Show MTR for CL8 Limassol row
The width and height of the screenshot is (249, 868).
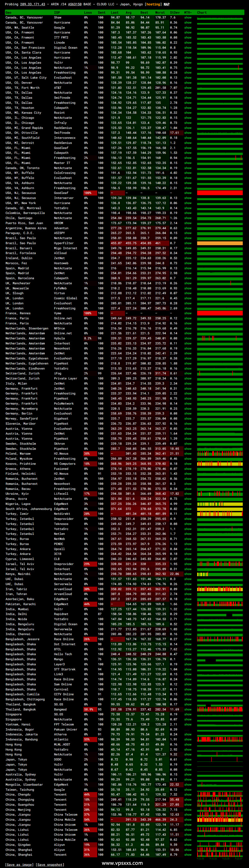(188, 559)
